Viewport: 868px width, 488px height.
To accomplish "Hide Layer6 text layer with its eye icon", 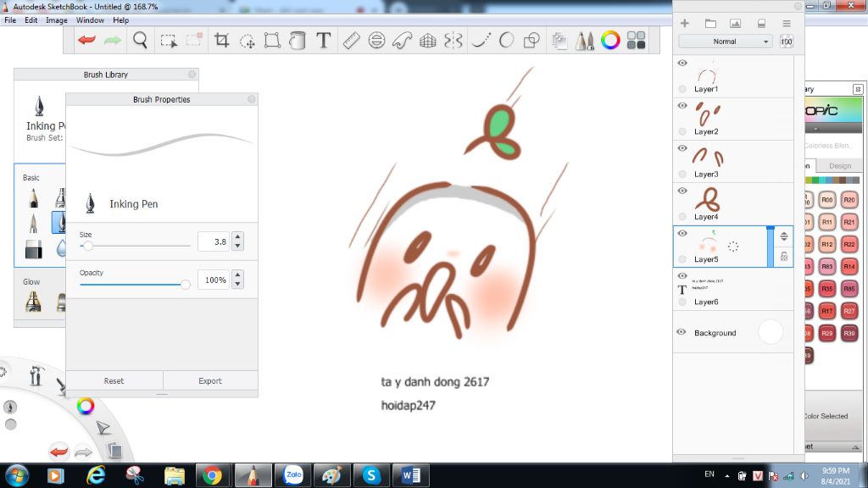I will [x=682, y=276].
